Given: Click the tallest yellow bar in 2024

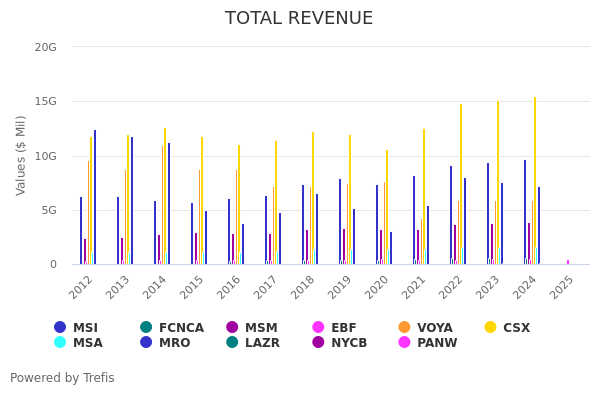Looking at the screenshot, I should point(535,180).
